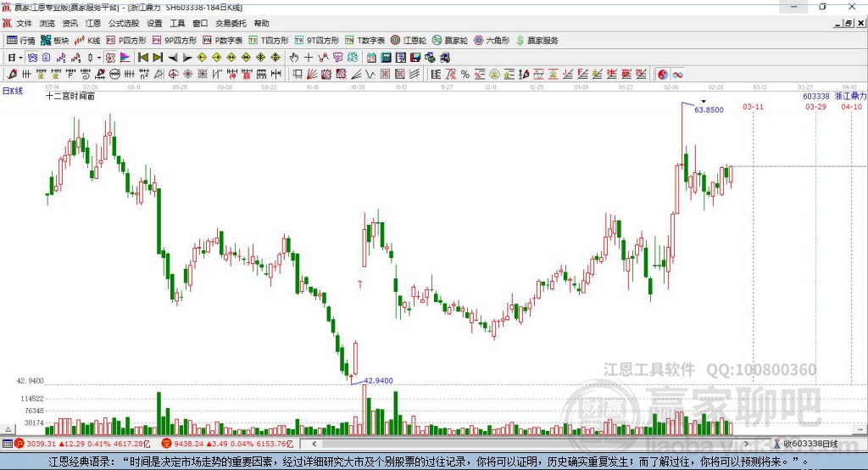Open the P四方形 tool
Image resolution: width=868 pixels, height=470 pixels.
pos(126,41)
